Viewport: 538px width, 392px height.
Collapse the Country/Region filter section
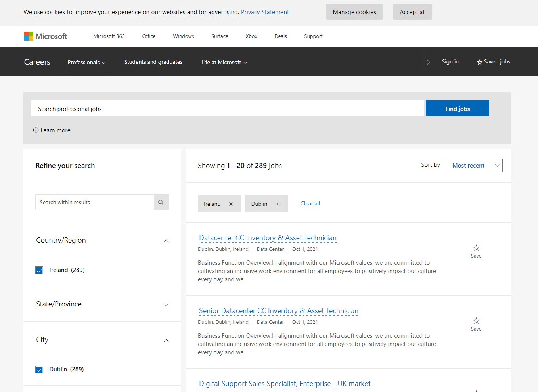(x=166, y=241)
